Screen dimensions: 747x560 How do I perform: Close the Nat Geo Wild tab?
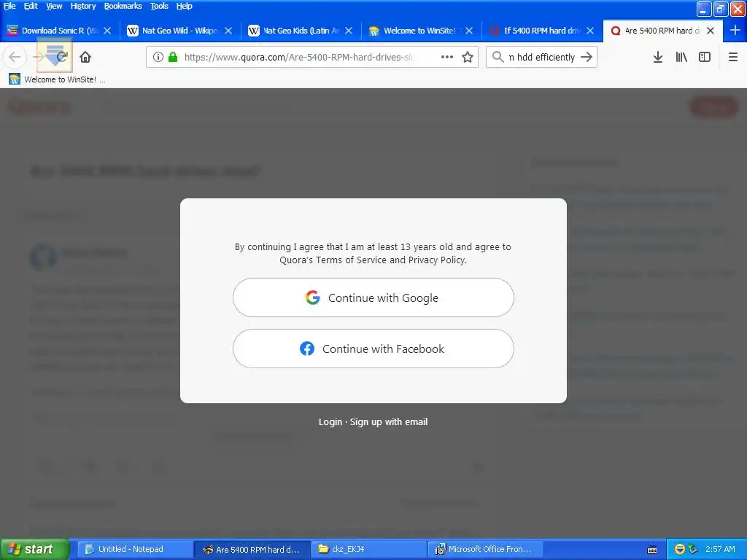(228, 31)
